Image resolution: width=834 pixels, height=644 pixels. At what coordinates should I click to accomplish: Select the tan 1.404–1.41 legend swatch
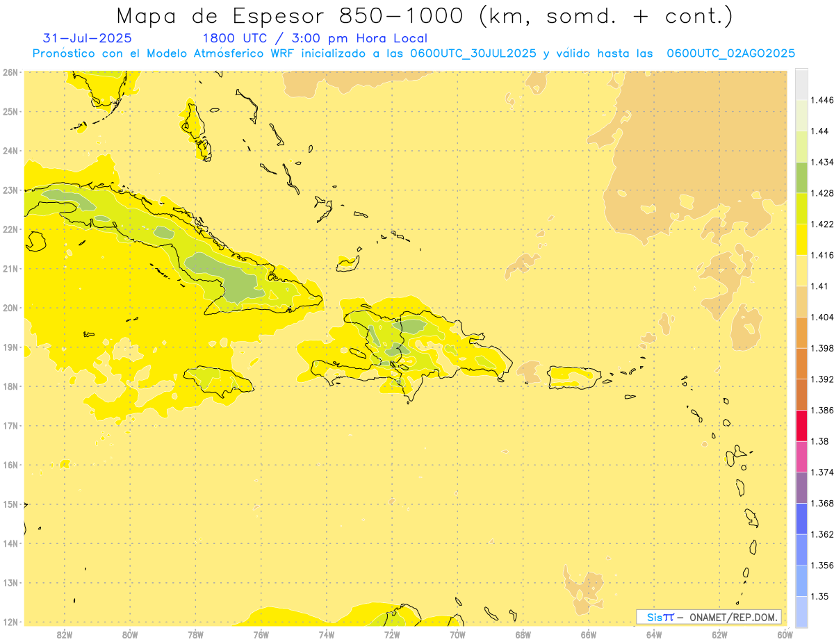[801, 302]
